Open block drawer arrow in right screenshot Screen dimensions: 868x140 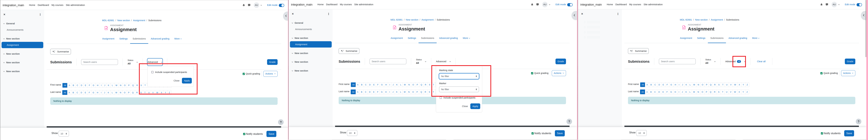click(x=864, y=15)
